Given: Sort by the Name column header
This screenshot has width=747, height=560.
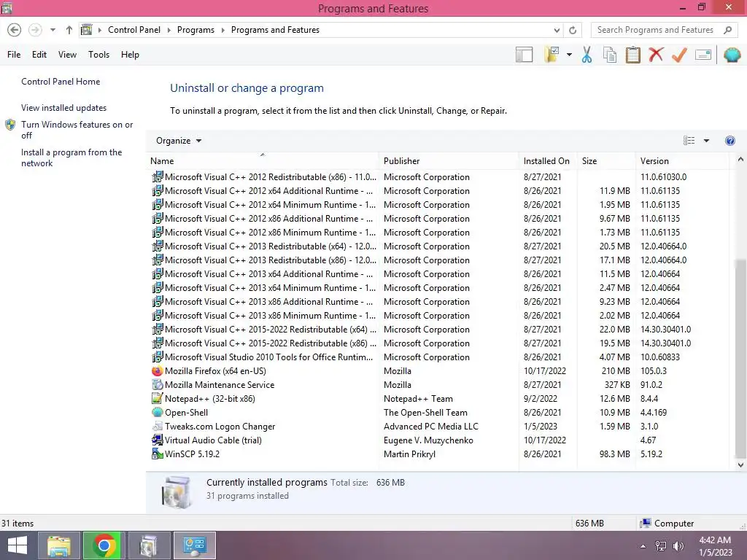Looking at the screenshot, I should click(263, 161).
